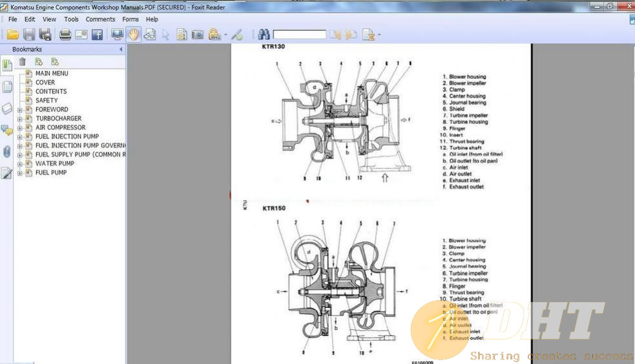Expand the FUEL INJECTION PUMP bookmark node

[x=19, y=137]
